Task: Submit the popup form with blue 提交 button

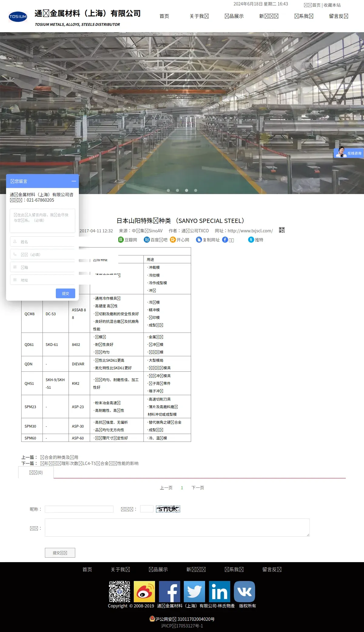Action: point(66,293)
